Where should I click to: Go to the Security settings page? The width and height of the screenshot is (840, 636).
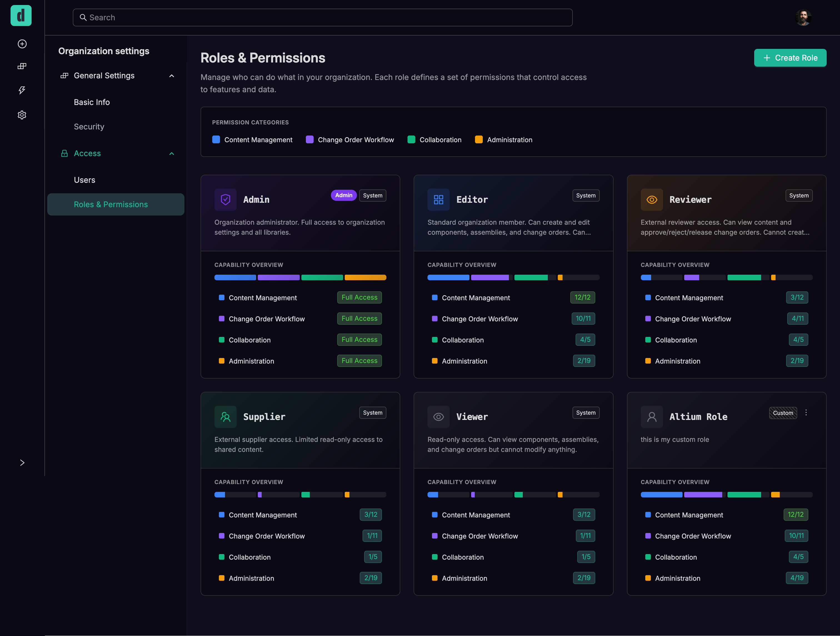click(x=89, y=127)
